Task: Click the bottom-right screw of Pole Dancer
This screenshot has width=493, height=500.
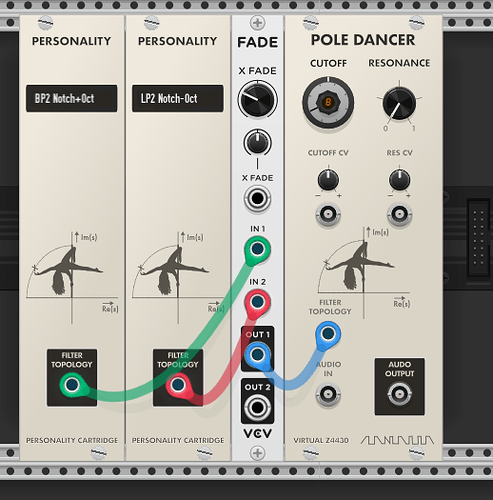Action: point(417,453)
